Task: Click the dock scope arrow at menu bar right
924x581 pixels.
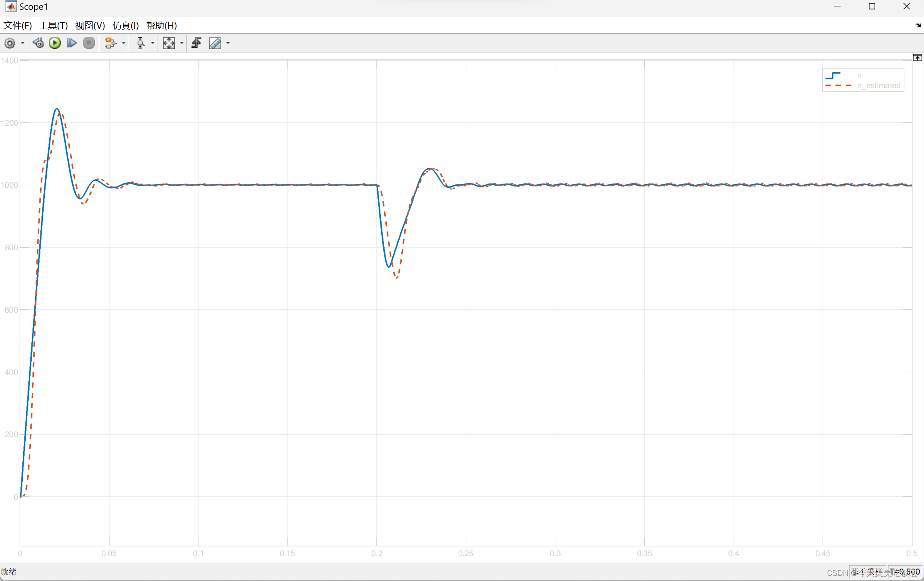Action: tap(918, 26)
